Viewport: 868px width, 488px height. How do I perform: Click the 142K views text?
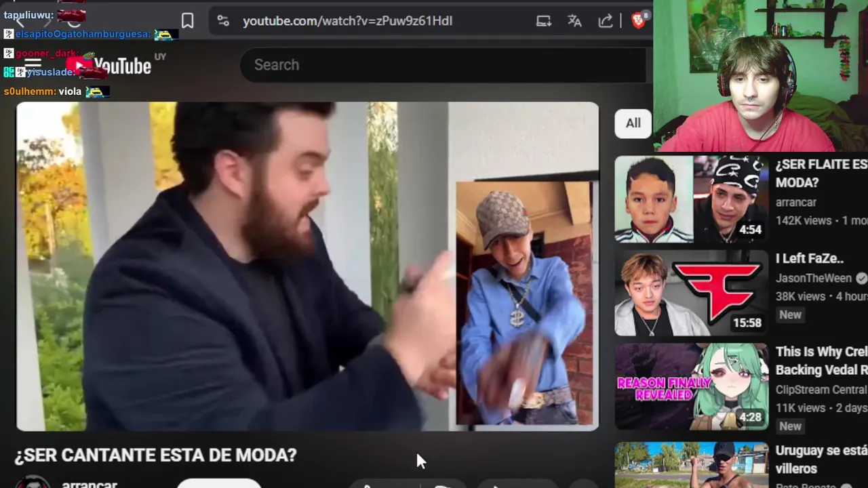tap(804, 220)
